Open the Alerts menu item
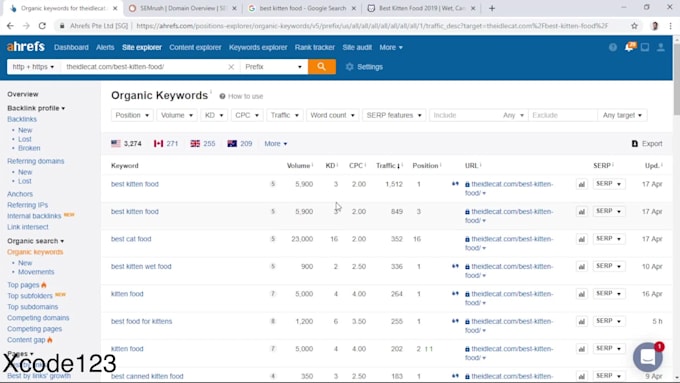Viewport: 680px width, 383px height. [x=105, y=47]
